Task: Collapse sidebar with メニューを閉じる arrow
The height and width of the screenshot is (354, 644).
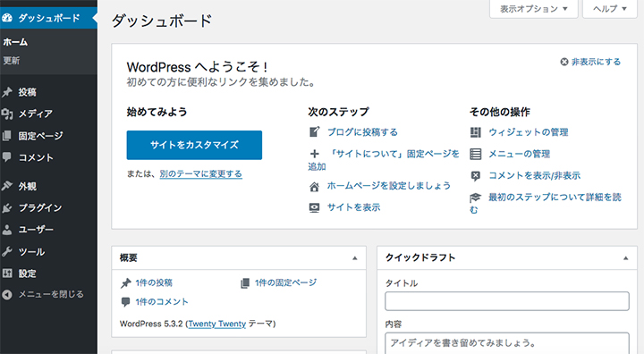Action: [7, 294]
